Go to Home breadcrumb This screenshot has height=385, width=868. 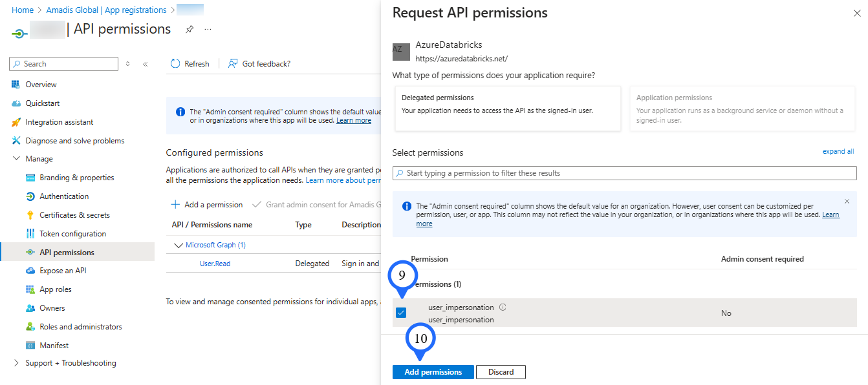pos(23,10)
